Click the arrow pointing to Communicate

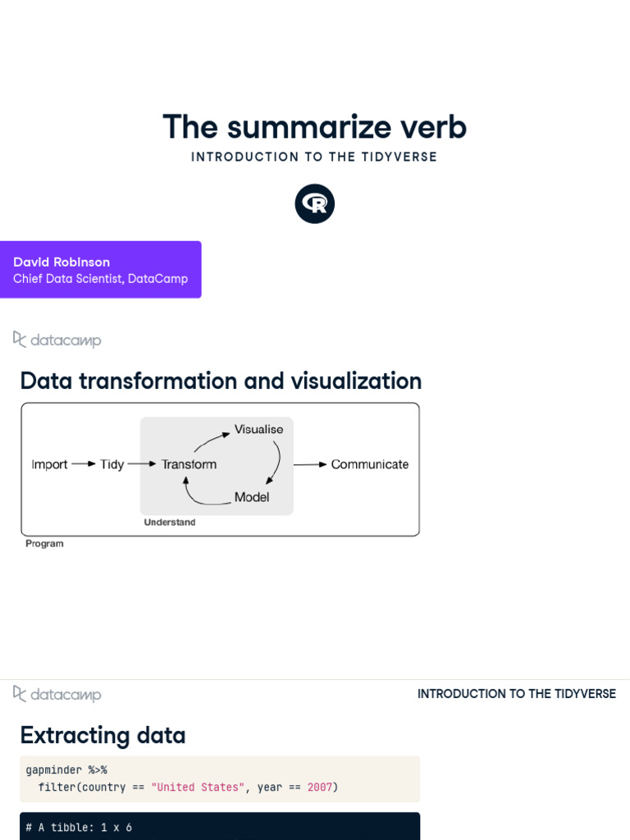[310, 464]
